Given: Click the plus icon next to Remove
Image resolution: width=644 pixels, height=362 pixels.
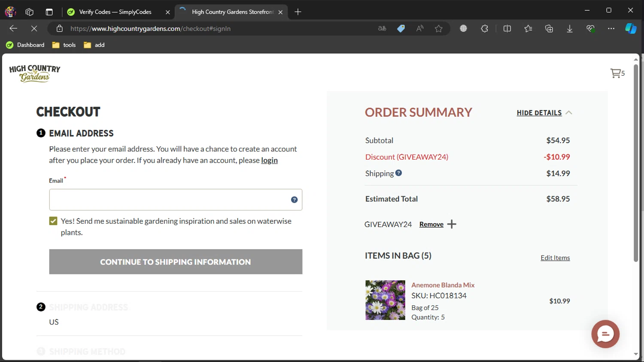Looking at the screenshot, I should click(x=452, y=224).
